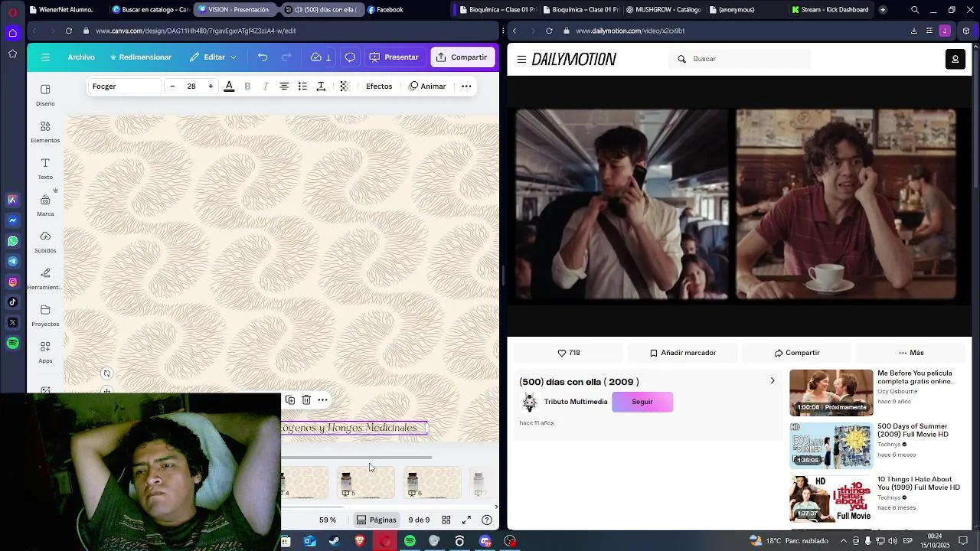980x551 pixels.
Task: Toggle the Páginas panel button
Action: [376, 520]
